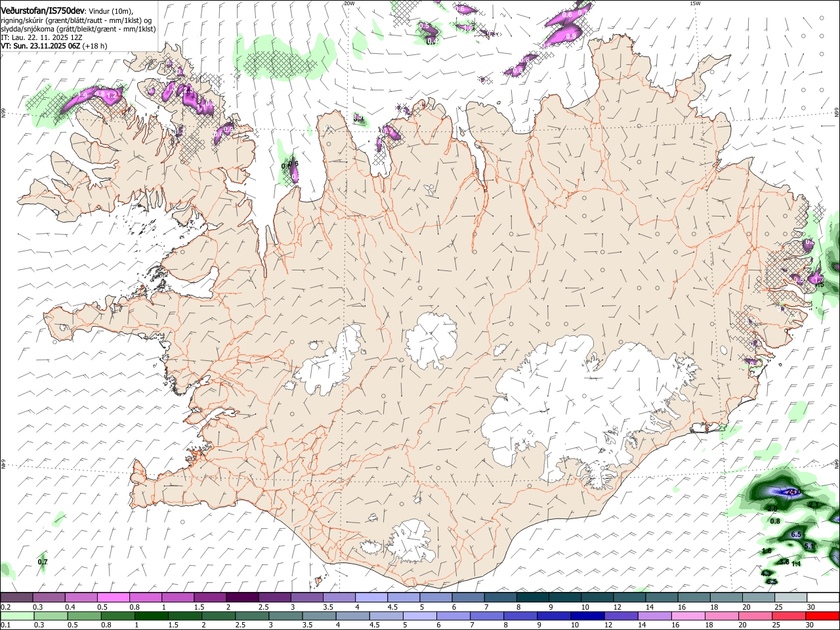Viewport: 840px width, 630px height.
Task: Pick the grey-blue 3.5 swatch in lower scale
Action: 319,616
